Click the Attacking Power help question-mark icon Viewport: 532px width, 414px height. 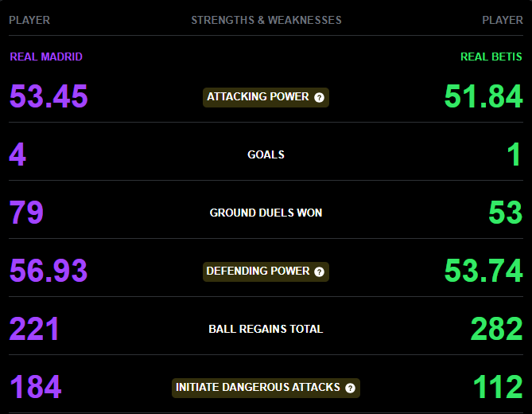(319, 98)
